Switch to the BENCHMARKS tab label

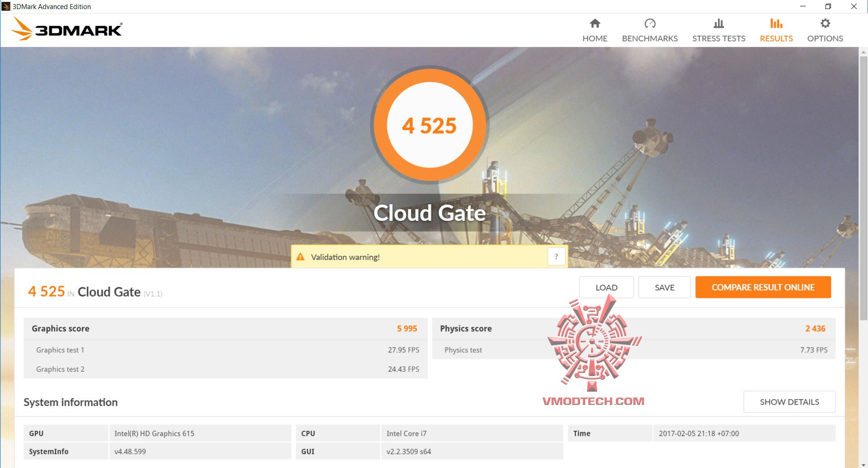tap(650, 39)
